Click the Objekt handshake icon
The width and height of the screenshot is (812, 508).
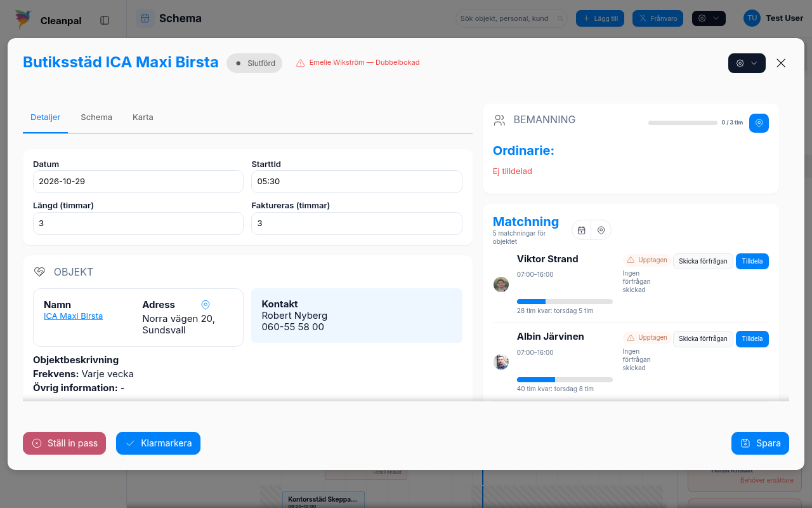pyautogui.click(x=39, y=272)
